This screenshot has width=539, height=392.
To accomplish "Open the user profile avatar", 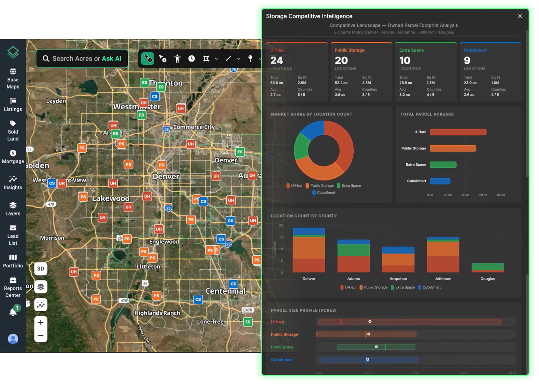I will (x=13, y=339).
